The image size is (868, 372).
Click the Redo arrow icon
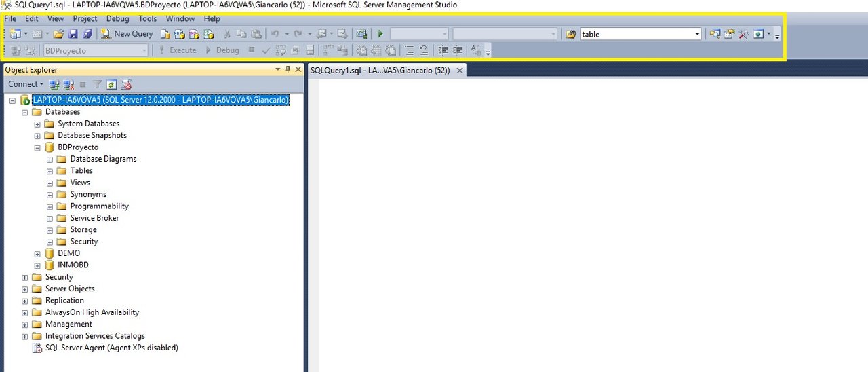[x=297, y=33]
